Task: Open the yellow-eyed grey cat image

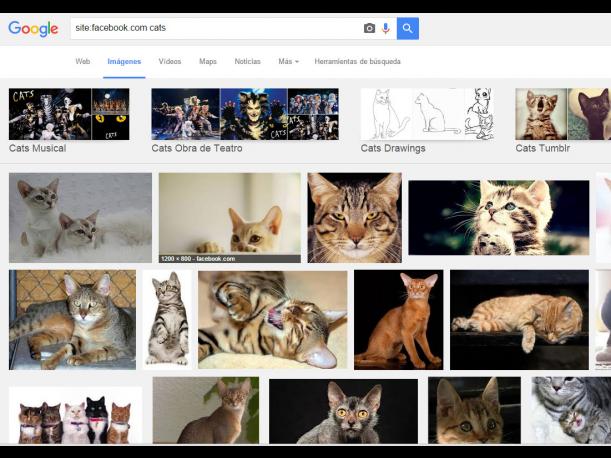Action: click(x=343, y=411)
